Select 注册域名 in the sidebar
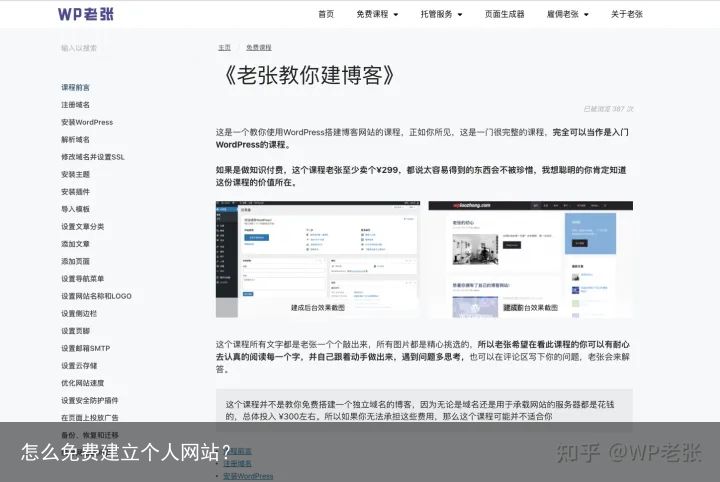Image resolution: width=720 pixels, height=482 pixels. point(75,105)
